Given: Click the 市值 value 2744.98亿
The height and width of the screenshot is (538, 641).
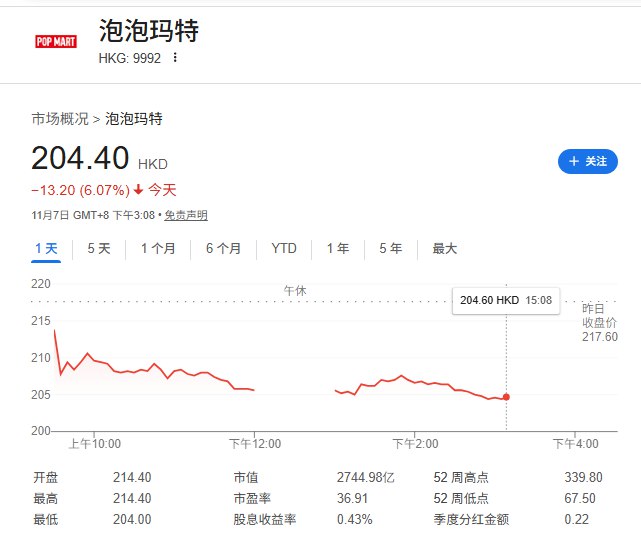Looking at the screenshot, I should (365, 477).
